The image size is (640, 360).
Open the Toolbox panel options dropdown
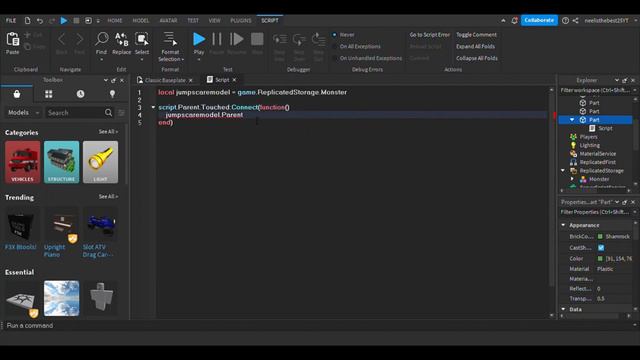point(106,80)
